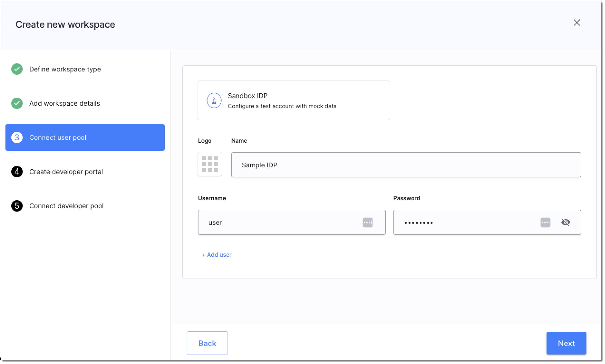This screenshot has width=605, height=364.
Task: Toggle password visibility eye icon
Action: point(566,222)
